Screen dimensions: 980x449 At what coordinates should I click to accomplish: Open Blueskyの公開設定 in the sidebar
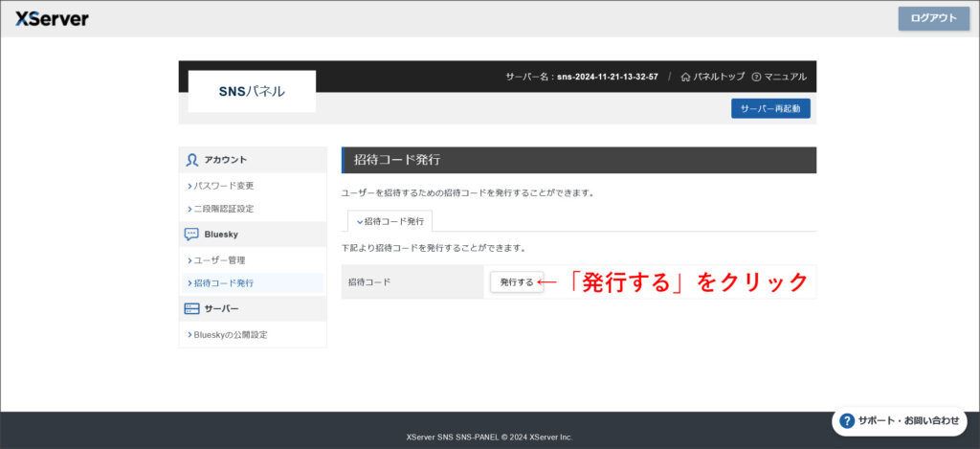[230, 334]
